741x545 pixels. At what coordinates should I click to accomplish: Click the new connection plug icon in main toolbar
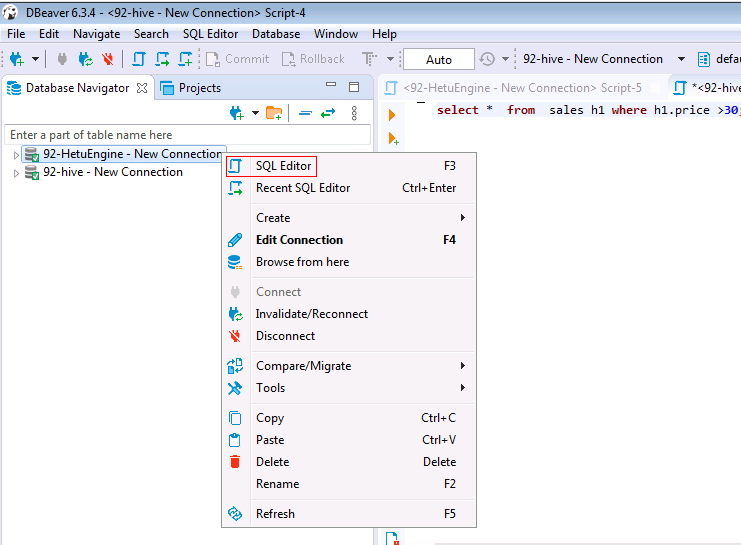tap(16, 59)
